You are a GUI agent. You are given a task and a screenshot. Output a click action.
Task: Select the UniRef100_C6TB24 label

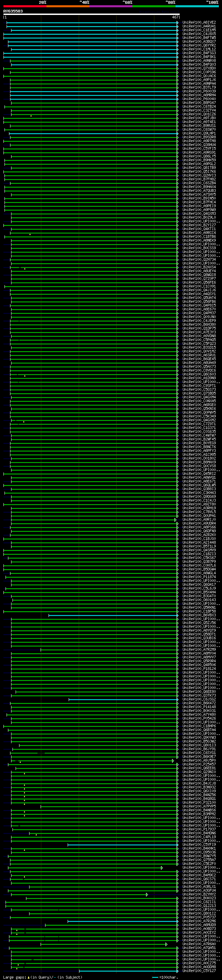tap(199, 106)
